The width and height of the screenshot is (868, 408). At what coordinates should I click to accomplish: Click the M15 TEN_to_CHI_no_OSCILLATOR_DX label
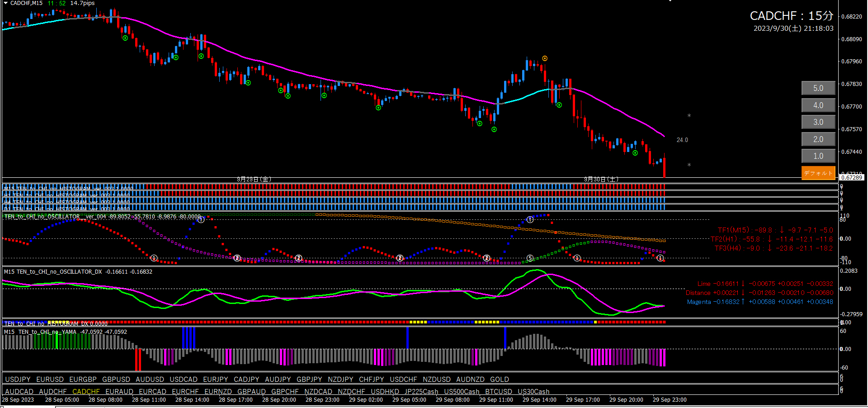53,272
